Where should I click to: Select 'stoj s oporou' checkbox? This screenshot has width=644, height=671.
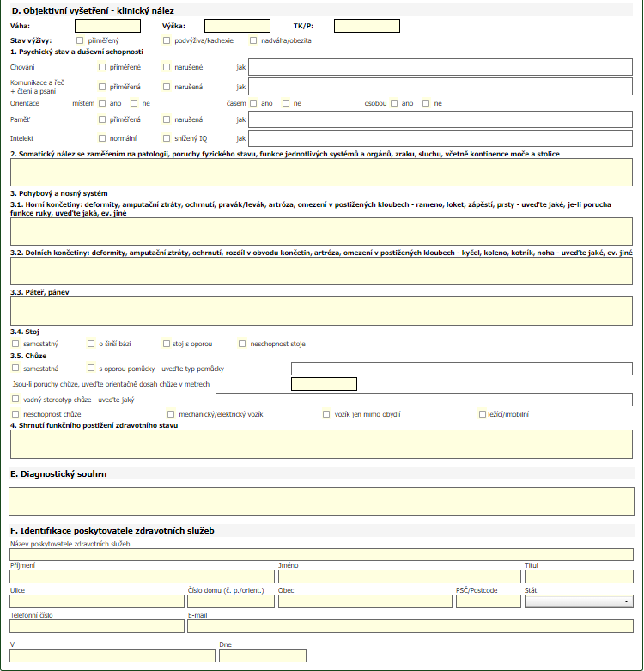point(167,344)
